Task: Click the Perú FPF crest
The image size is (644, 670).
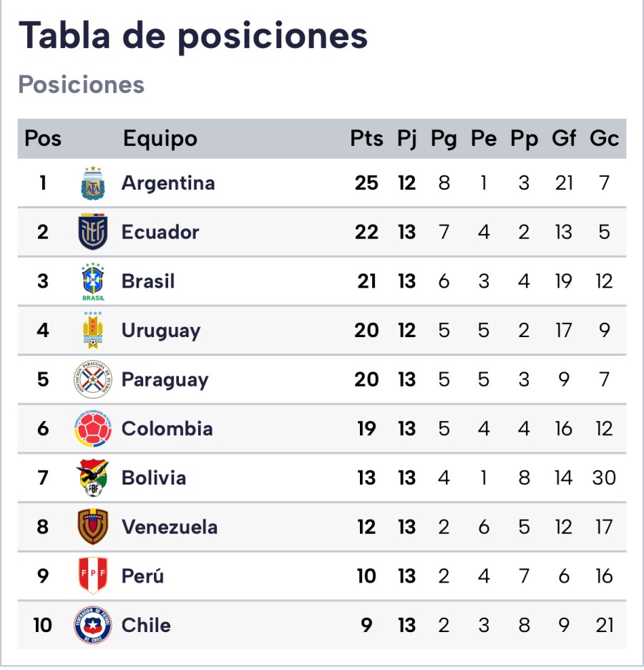Action: [93, 576]
